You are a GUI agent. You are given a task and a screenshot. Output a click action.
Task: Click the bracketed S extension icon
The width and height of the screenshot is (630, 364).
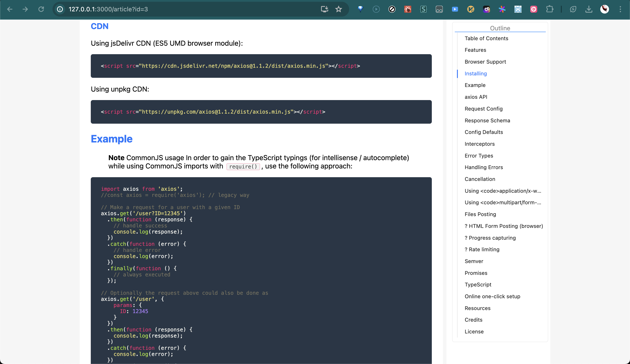point(423,9)
